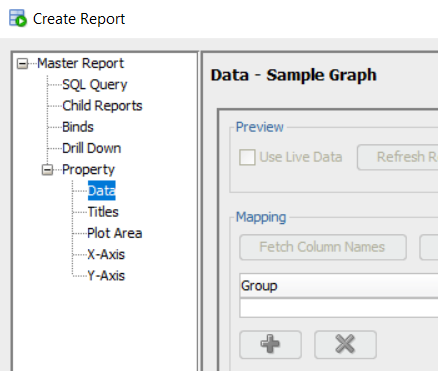Click the Data - Sample Graph heading

coord(294,75)
